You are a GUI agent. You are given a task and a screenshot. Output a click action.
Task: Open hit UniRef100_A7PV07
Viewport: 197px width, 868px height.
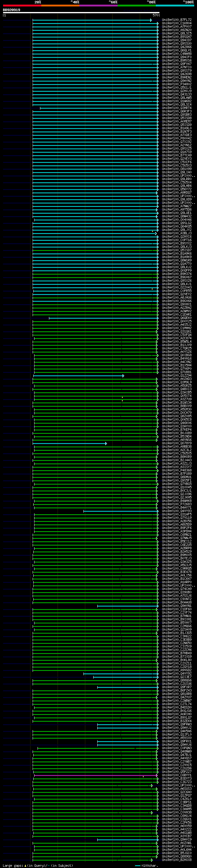point(177,27)
